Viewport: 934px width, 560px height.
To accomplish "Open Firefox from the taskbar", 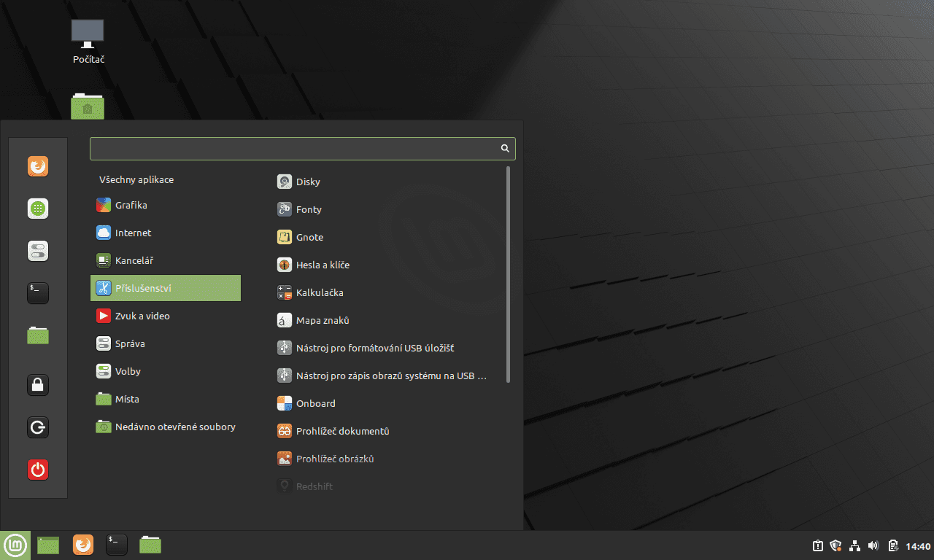I will click(82, 545).
